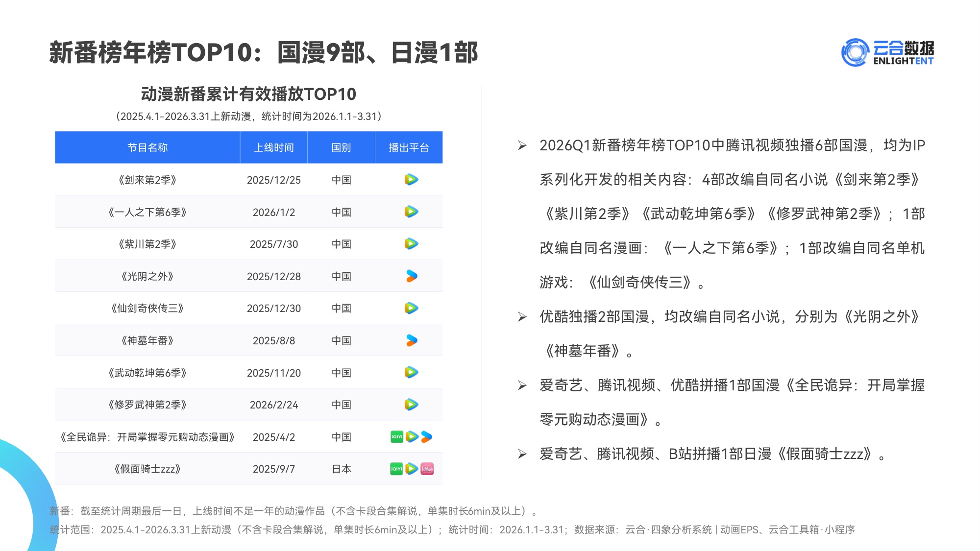Screen dimensions: 980x551
Task: Select the 《光阴之外》 title cell
Action: (147, 276)
